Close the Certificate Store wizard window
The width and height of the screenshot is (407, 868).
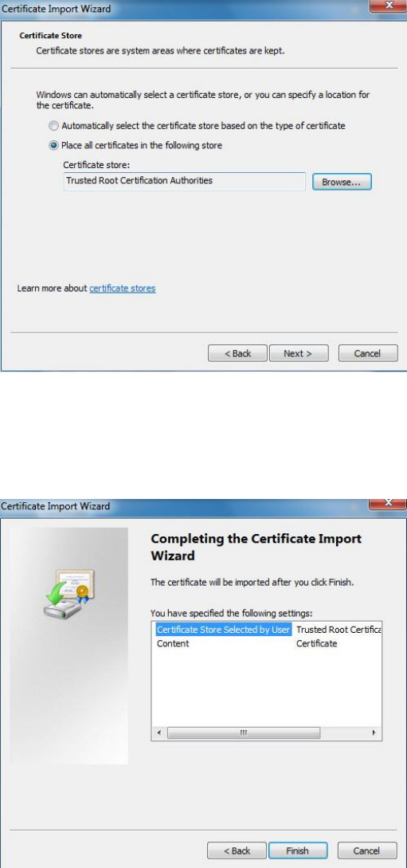(x=389, y=6)
